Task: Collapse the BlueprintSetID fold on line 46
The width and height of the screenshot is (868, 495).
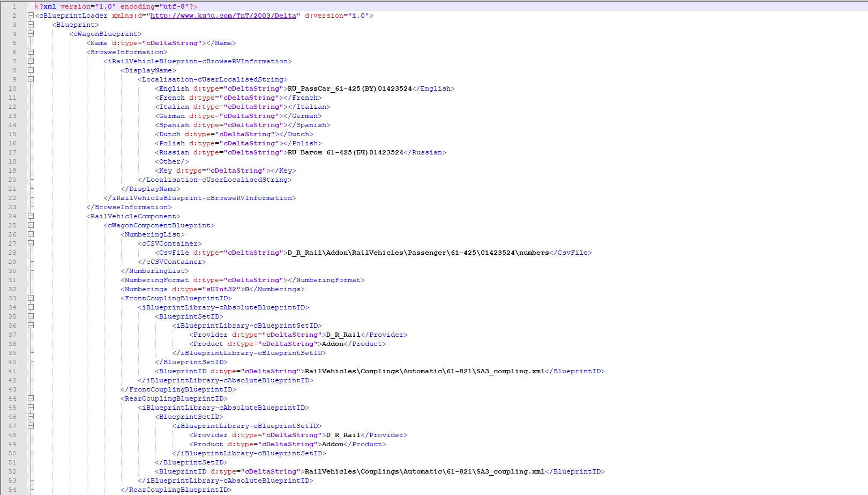Action: click(31, 417)
